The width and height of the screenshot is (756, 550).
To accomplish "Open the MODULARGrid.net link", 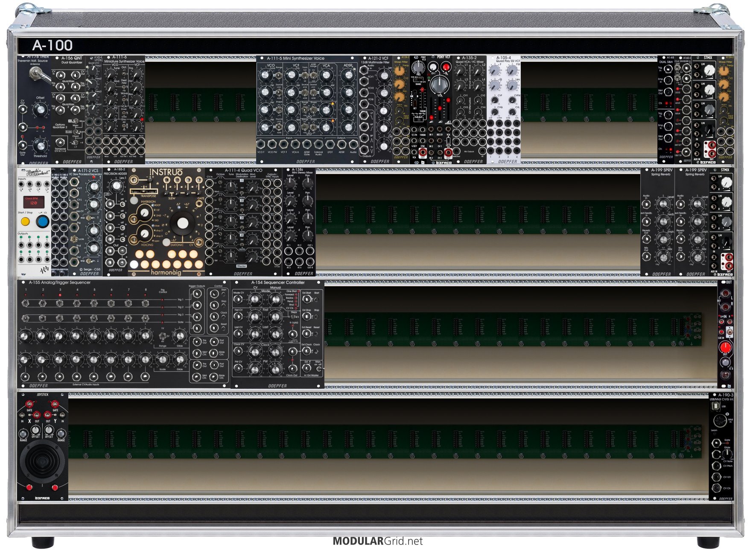I will (x=378, y=541).
